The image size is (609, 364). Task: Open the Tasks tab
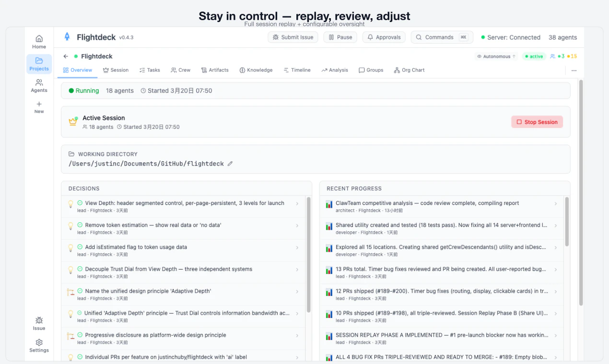(x=150, y=70)
